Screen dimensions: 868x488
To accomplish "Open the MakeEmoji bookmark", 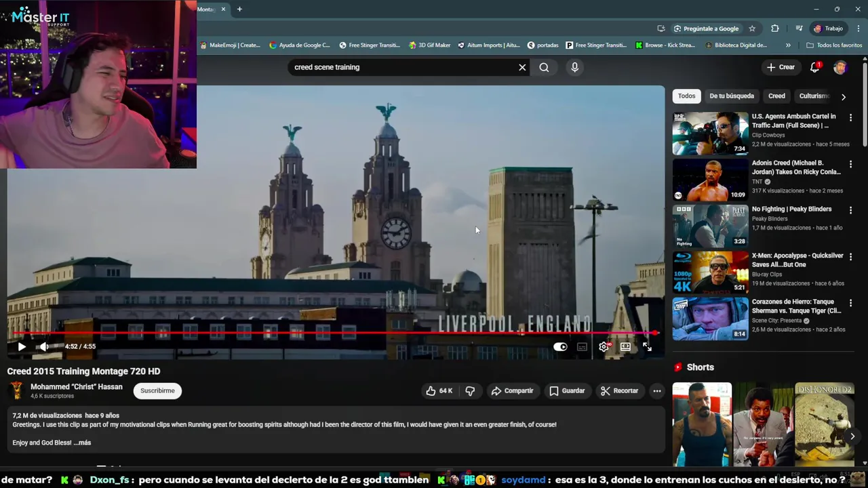I will click(x=229, y=45).
